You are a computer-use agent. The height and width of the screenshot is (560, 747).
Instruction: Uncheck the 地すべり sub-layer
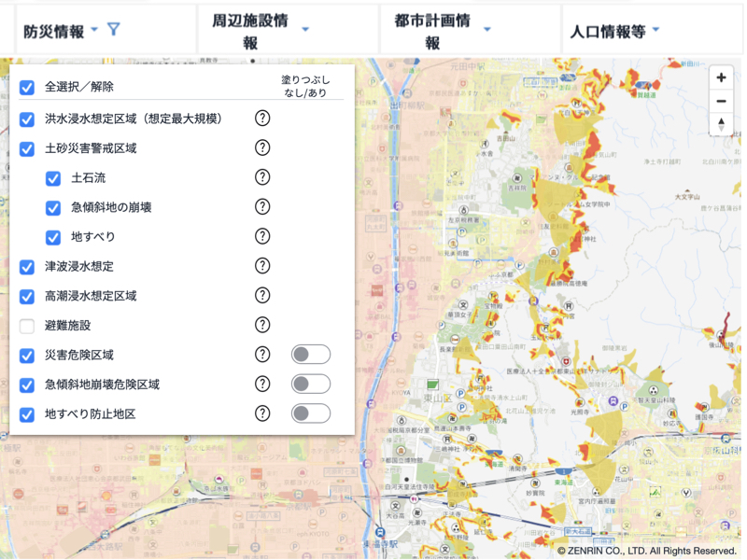53,237
